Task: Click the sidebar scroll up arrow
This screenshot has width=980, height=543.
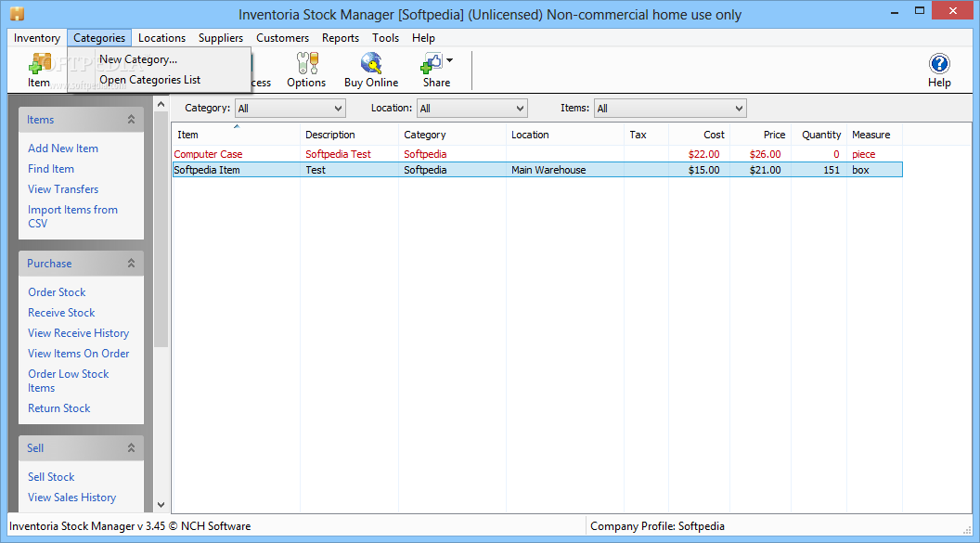Action: click(161, 104)
